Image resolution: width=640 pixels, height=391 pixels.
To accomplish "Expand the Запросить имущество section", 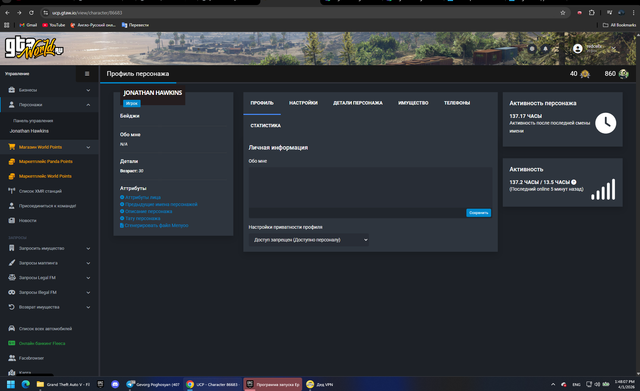I will pos(88,248).
